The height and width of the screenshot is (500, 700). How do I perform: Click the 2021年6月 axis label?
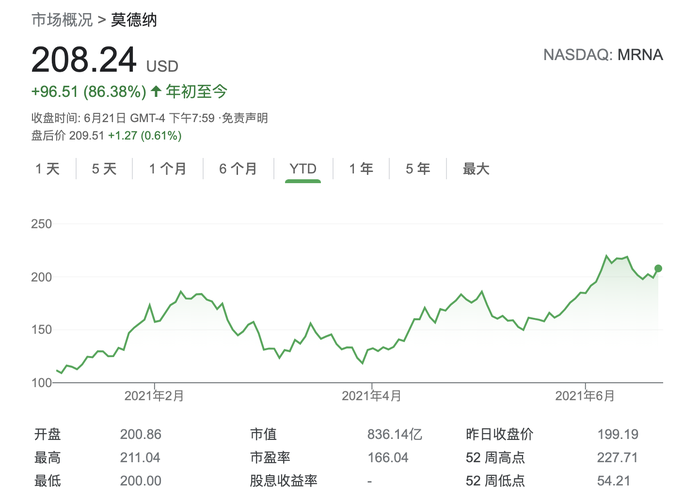tap(585, 396)
